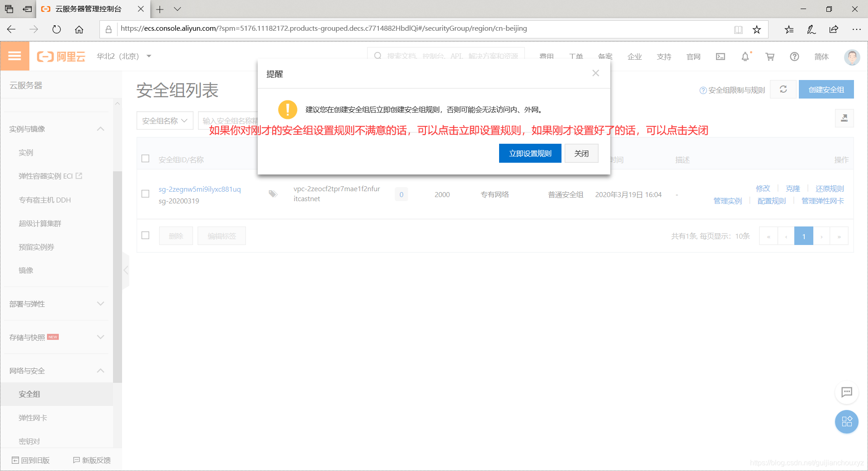Viewport: 868px width, 471px height.
Task: Click the Aliyun logo
Action: click(61, 57)
